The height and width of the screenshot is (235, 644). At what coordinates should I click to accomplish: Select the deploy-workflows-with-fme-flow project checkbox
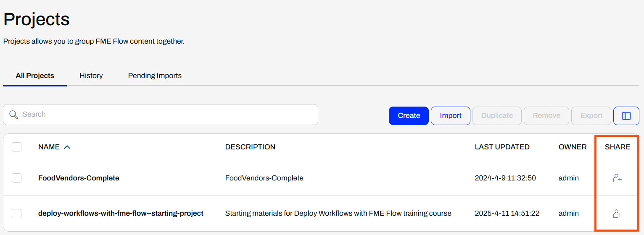pos(17,214)
